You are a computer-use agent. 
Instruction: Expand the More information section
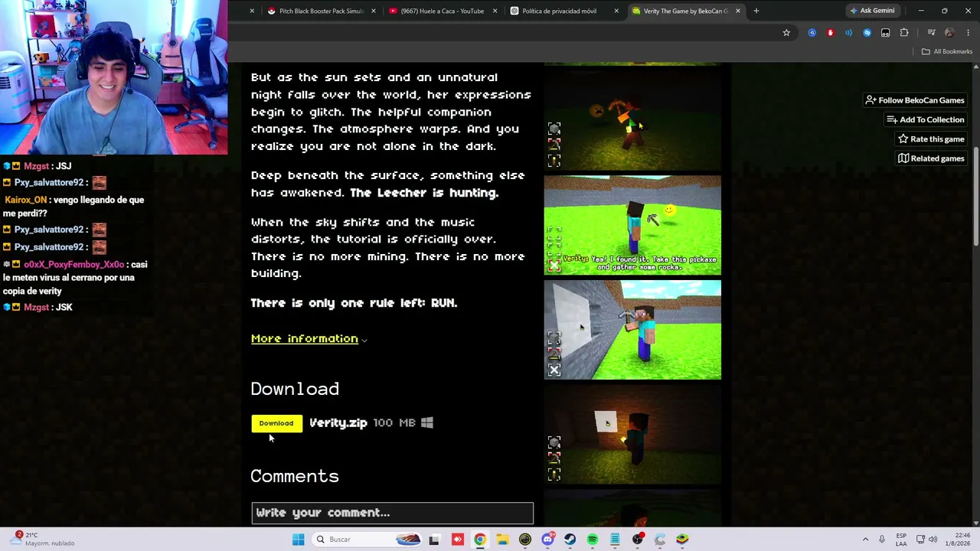[309, 339]
